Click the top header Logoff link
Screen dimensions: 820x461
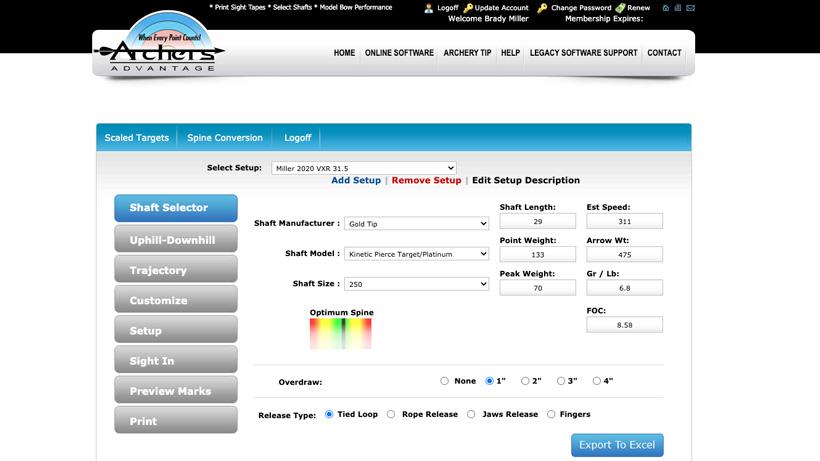[448, 8]
